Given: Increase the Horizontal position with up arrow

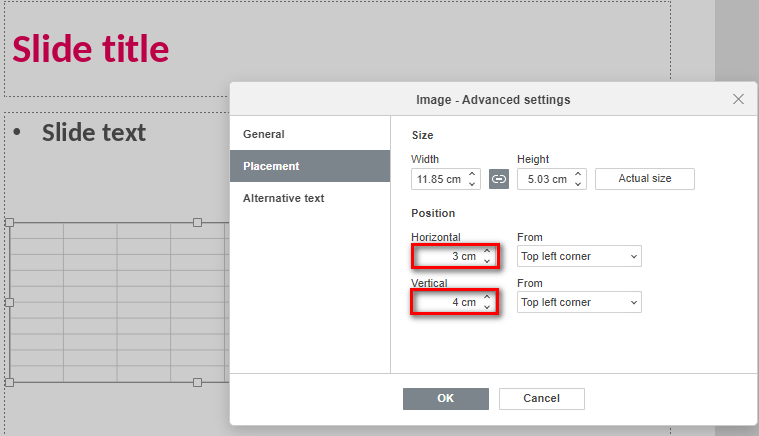Looking at the screenshot, I should pos(487,251).
